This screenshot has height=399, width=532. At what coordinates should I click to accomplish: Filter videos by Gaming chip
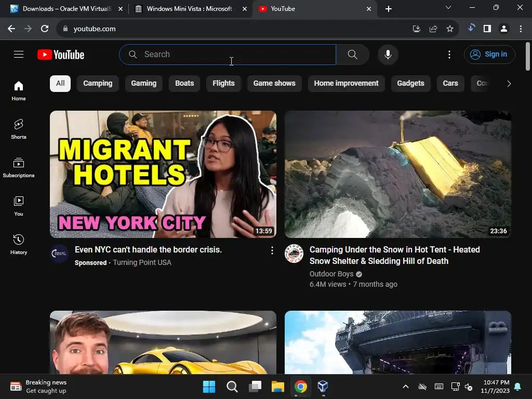tap(144, 84)
